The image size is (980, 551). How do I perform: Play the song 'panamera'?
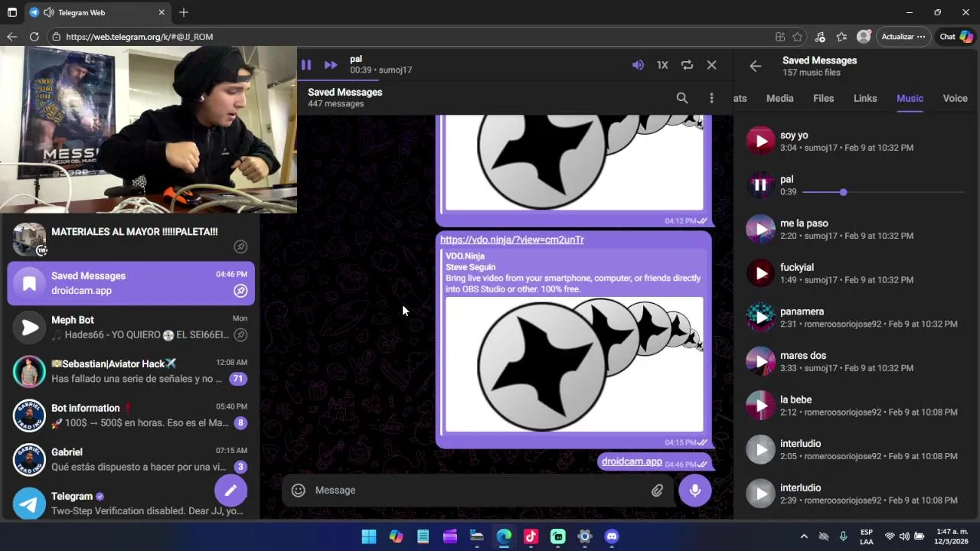[x=760, y=317]
